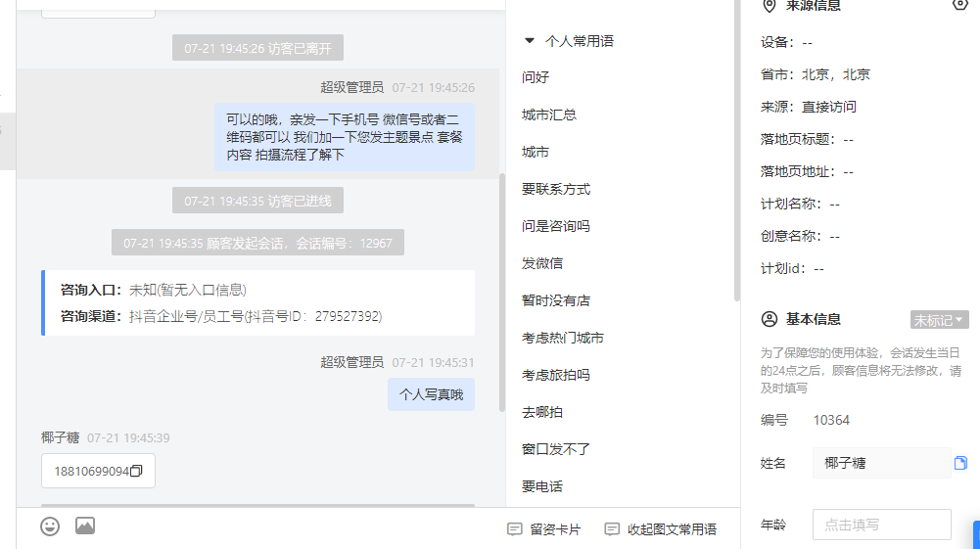This screenshot has width=980, height=549.
Task: Select the 要电话 quick phrase
Action: (x=542, y=486)
